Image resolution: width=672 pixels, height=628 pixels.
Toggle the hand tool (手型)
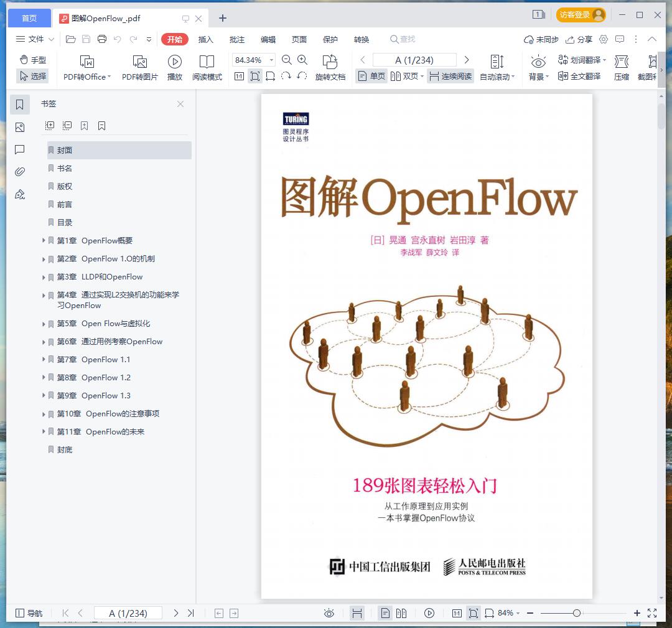[x=32, y=60]
